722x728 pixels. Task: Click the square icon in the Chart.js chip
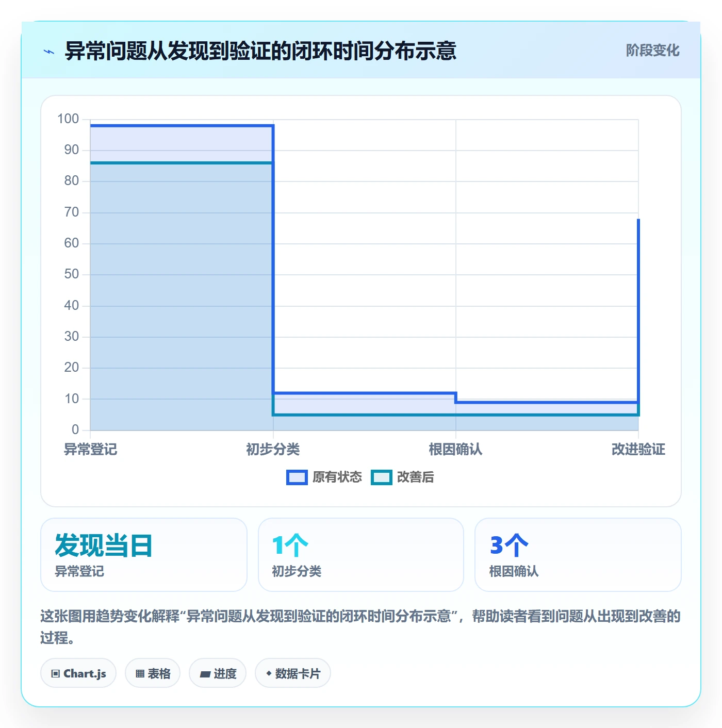click(x=56, y=674)
